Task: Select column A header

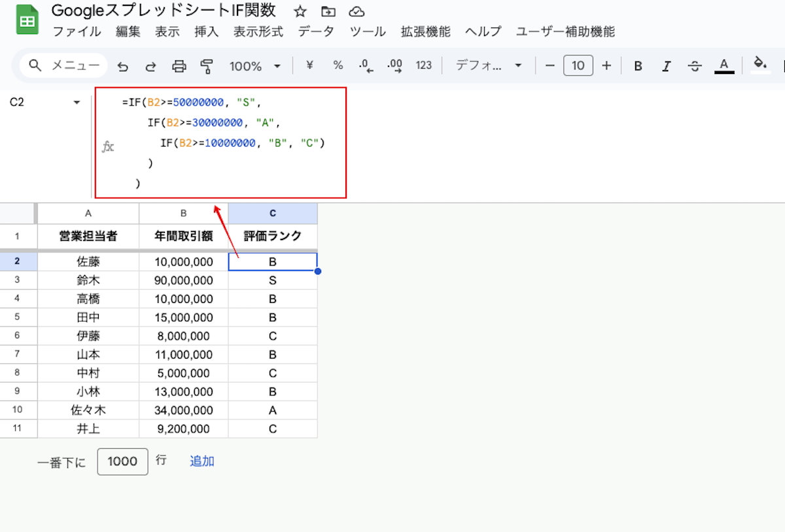Action: [88, 213]
